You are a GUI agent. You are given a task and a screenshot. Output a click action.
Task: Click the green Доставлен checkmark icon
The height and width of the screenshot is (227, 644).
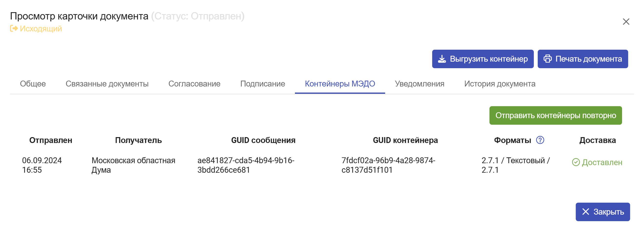click(576, 162)
